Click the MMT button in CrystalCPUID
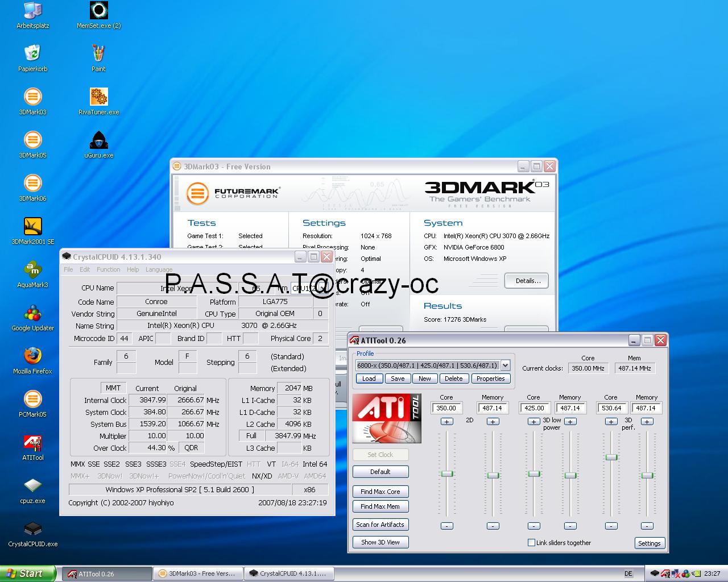The image size is (728, 582). click(113, 388)
